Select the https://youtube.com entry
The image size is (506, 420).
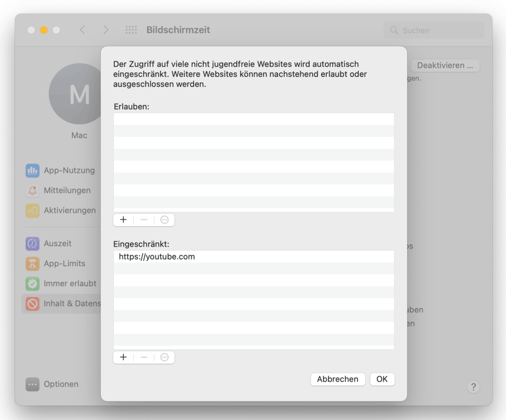[157, 257]
